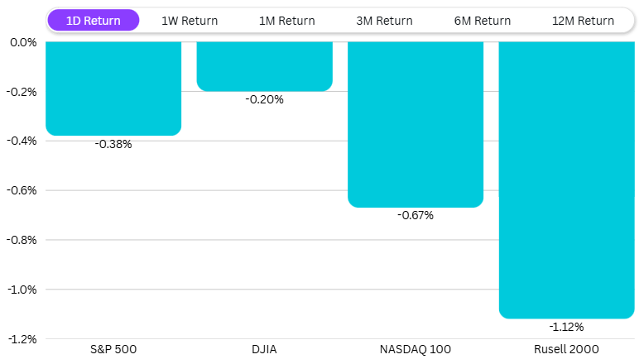Click the S&P 500 axis label
This screenshot has width=644, height=364.
(x=113, y=349)
